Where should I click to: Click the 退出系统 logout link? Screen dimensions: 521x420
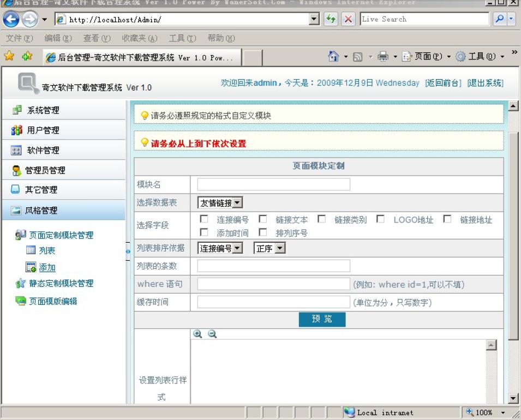tap(485, 83)
